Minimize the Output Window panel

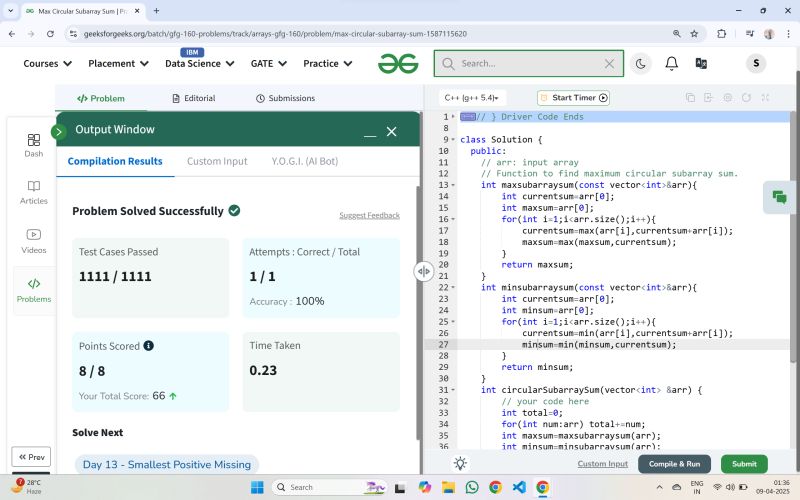(370, 135)
